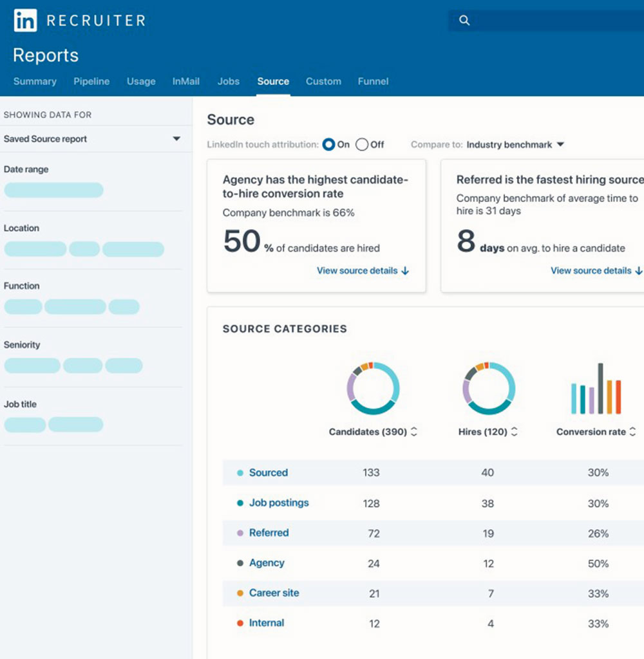Click the SOURCE CATEGORIES heading
This screenshot has width=644, height=659.
click(x=285, y=329)
